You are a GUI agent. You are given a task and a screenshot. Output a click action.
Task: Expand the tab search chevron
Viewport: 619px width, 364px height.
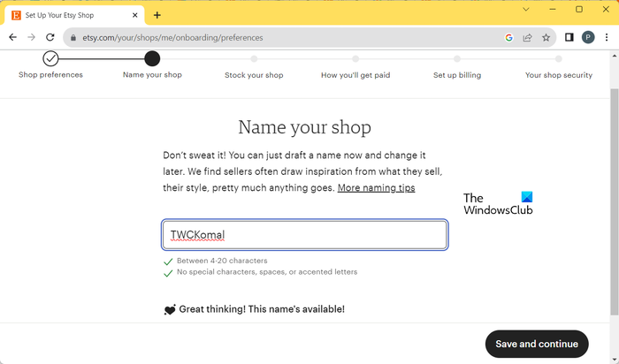524,10
